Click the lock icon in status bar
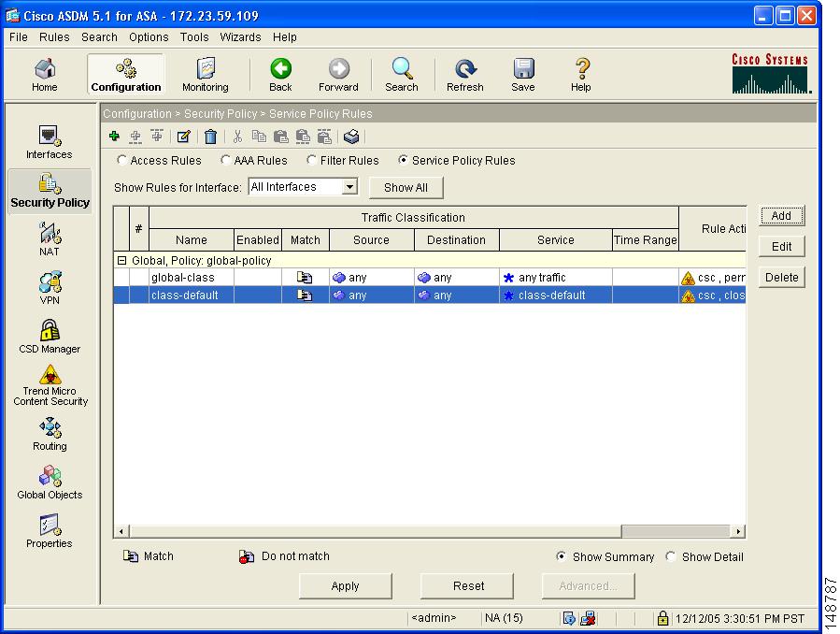This screenshot has width=840, height=634. [x=662, y=618]
